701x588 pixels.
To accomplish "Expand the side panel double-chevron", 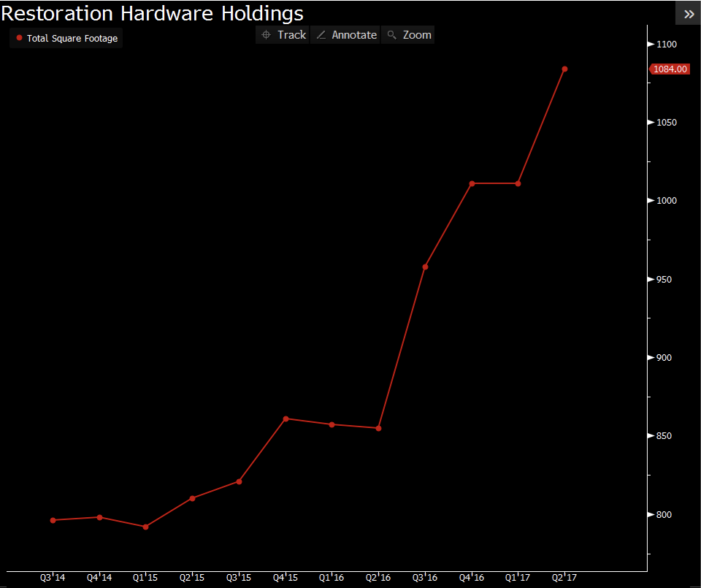I will [x=689, y=14].
